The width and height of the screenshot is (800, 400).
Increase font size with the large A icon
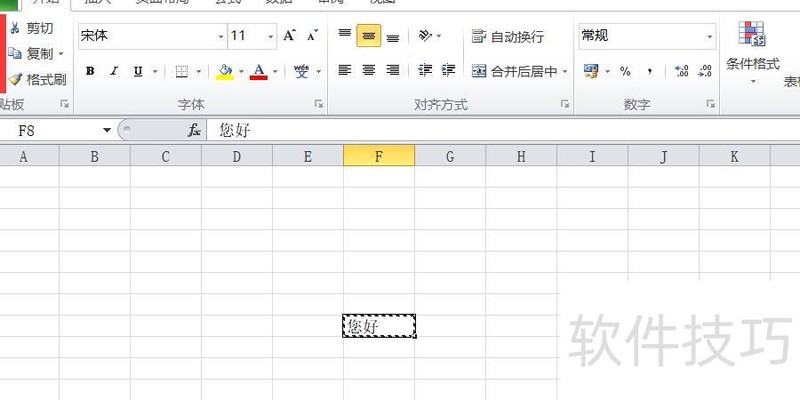(x=289, y=36)
